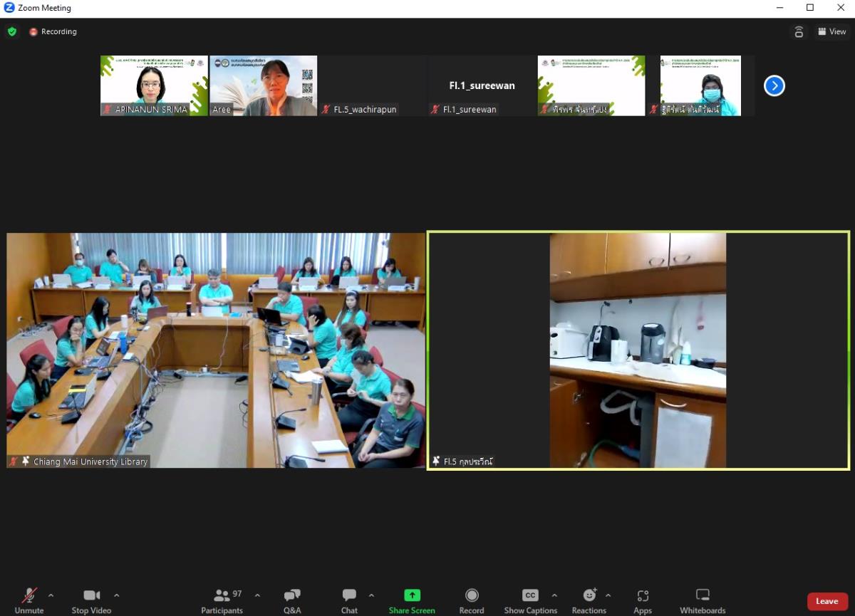Open the Chat panel
The image size is (855, 616).
[349, 600]
